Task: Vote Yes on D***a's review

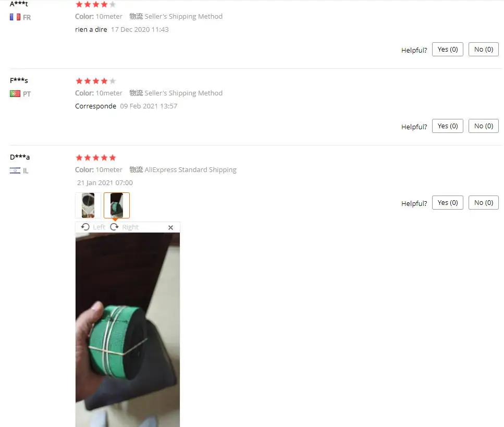Action: point(447,203)
